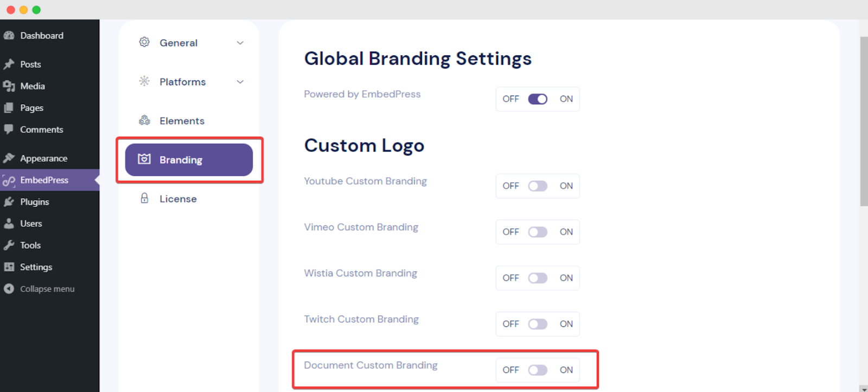Open Comments menu item
The width and height of the screenshot is (868, 392).
49,129
